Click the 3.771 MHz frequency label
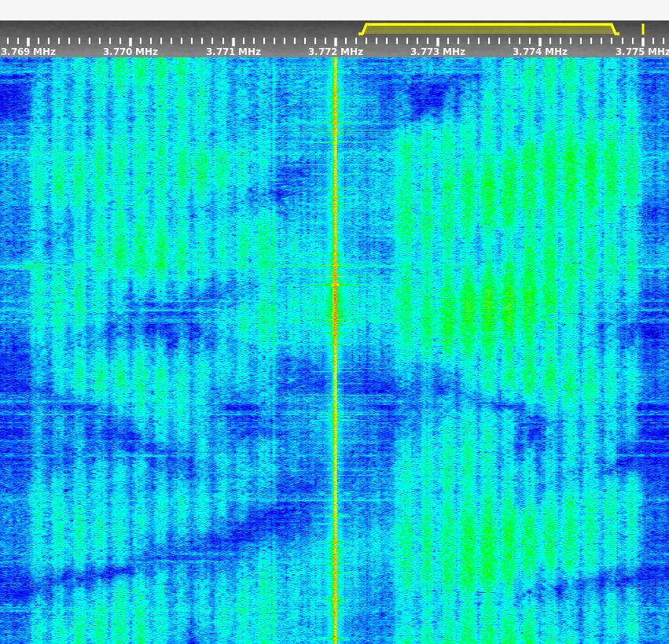669x644 pixels. (x=233, y=52)
